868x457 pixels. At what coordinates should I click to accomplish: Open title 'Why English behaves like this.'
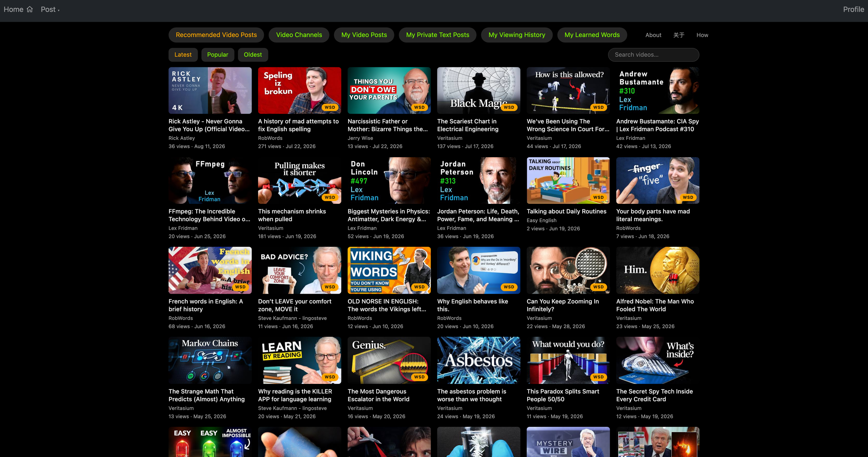click(x=472, y=305)
